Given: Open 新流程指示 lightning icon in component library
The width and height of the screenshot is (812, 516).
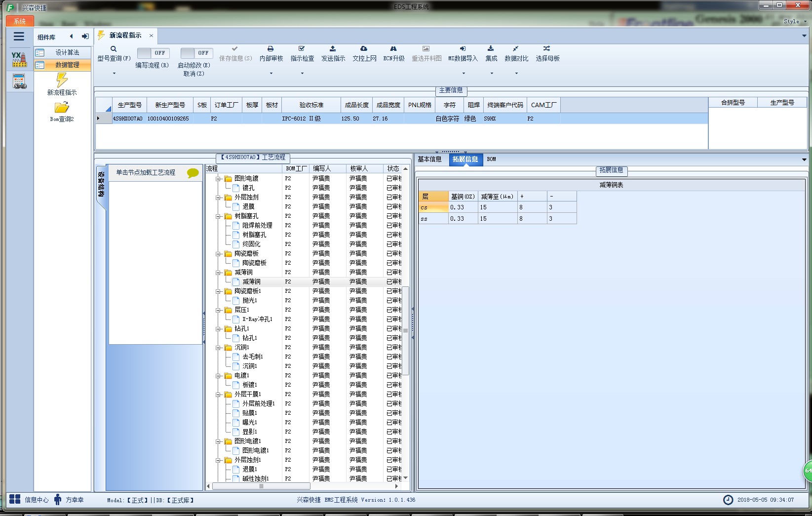Looking at the screenshot, I should pyautogui.click(x=62, y=80).
